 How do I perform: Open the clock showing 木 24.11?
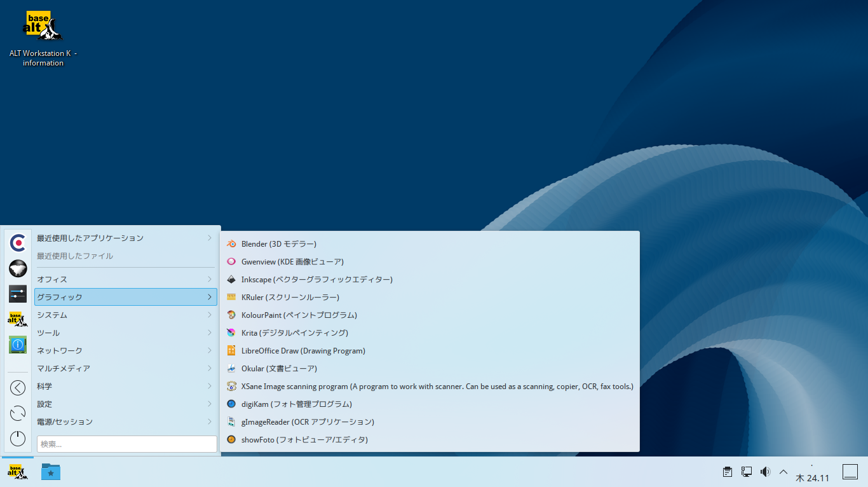pos(813,473)
